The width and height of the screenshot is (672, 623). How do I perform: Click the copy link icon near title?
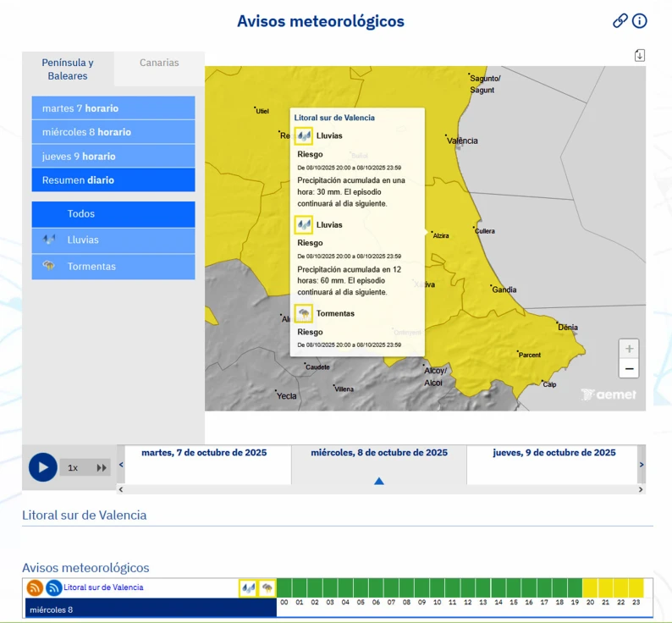[x=620, y=21]
